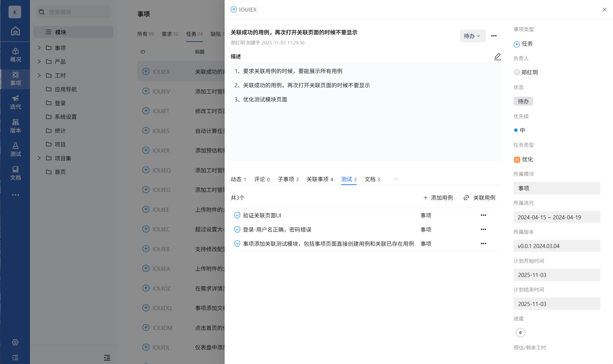This screenshot has height=364, width=613.
Task: Click the 计划开始时间 date field
Action: (557, 275)
